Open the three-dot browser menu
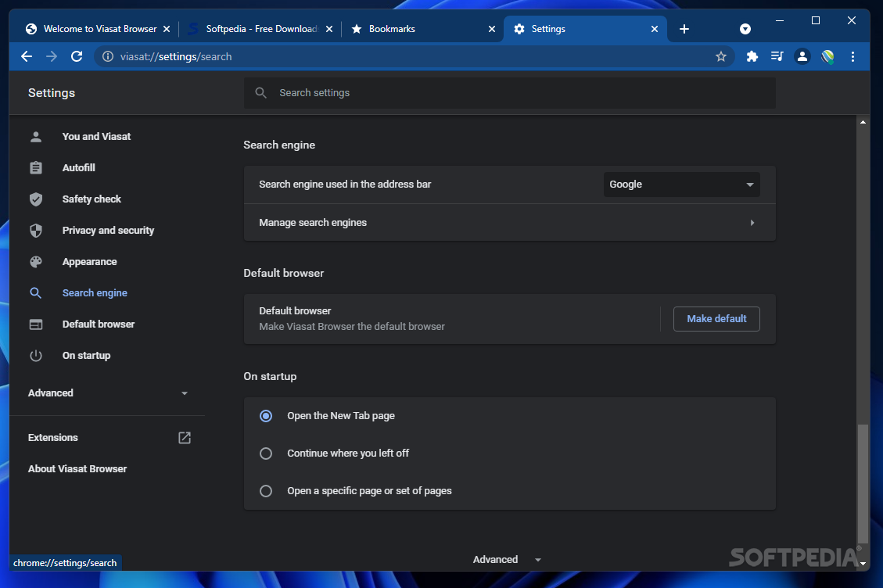 tap(852, 56)
